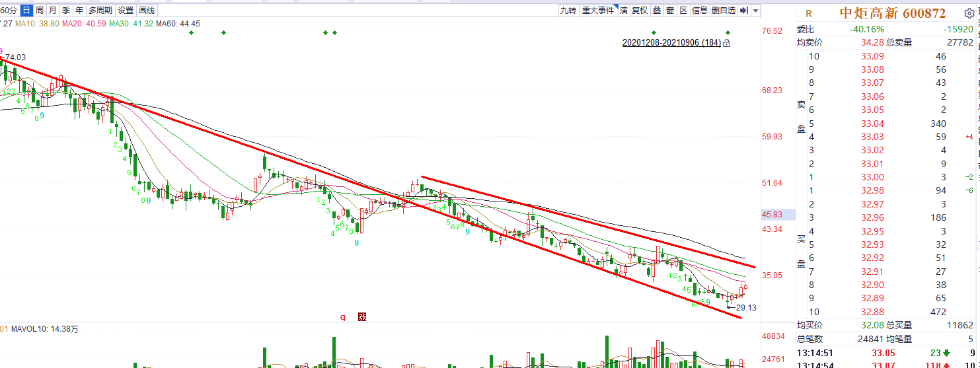Click the lock icon beside date range
This screenshot has height=368, width=980.
click(726, 43)
